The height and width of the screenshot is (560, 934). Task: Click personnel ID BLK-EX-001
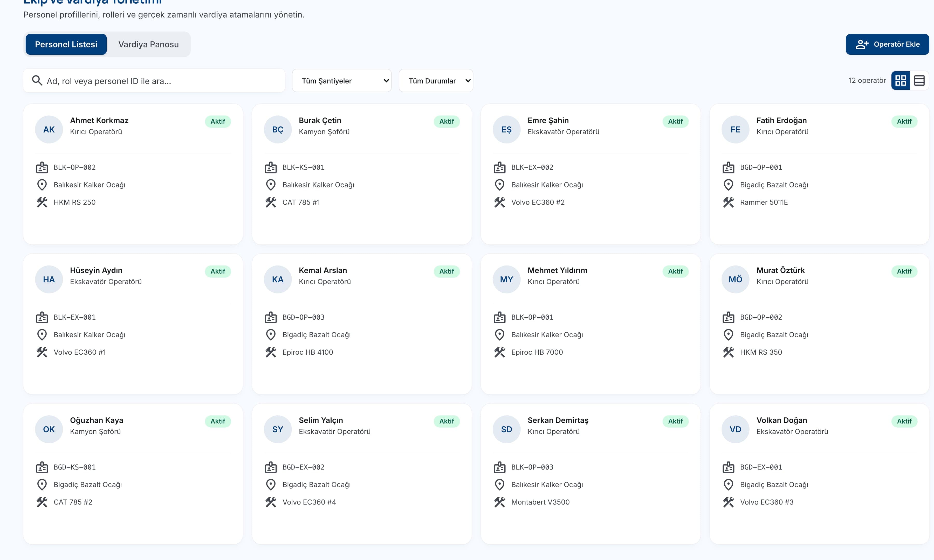pos(74,317)
